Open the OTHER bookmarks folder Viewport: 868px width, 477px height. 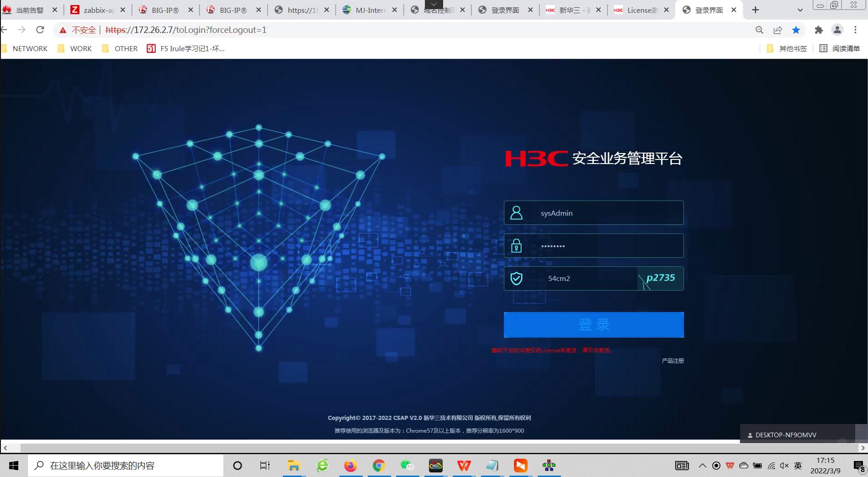click(x=120, y=48)
